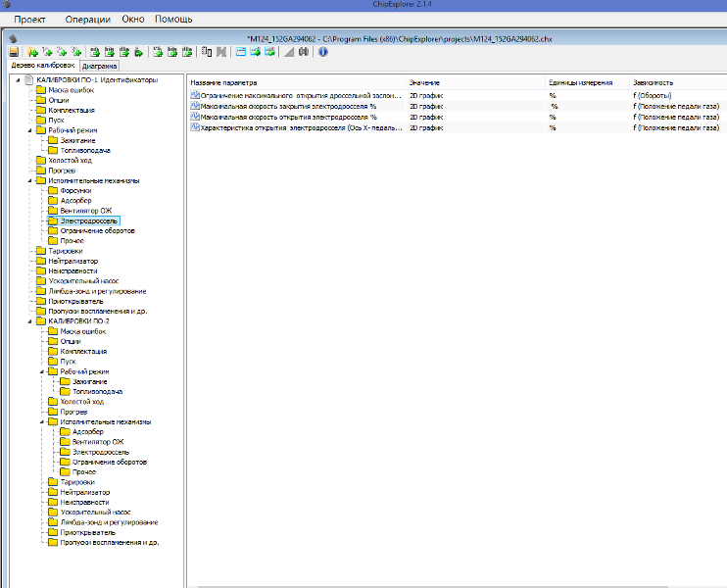Image resolution: width=727 pixels, height=588 pixels.
Task: Select Форсунки folder in first calibration tree
Action: pos(75,191)
